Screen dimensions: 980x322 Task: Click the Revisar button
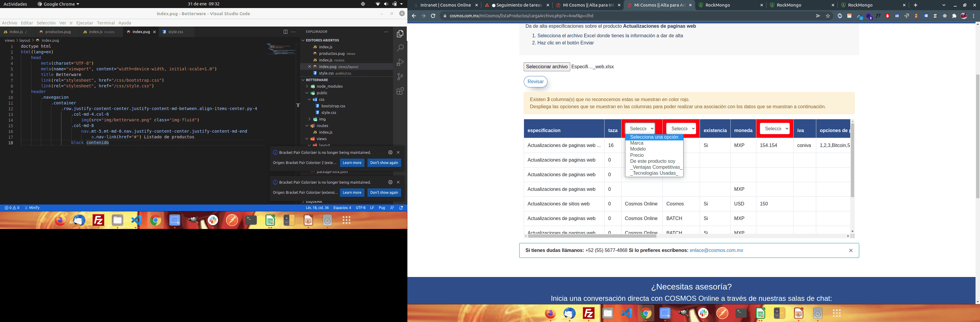[535, 82]
